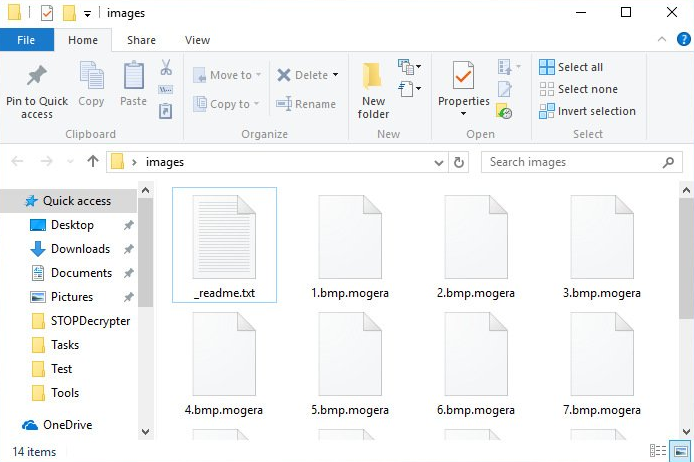This screenshot has height=462, width=694.
Task: Refresh the images folder view
Action: [x=459, y=162]
